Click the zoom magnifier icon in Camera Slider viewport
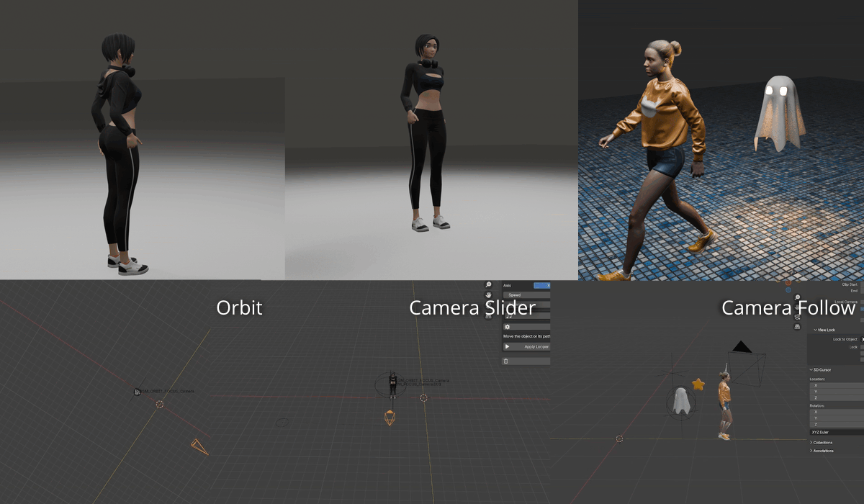Image resolution: width=864 pixels, height=504 pixels. pyautogui.click(x=488, y=284)
